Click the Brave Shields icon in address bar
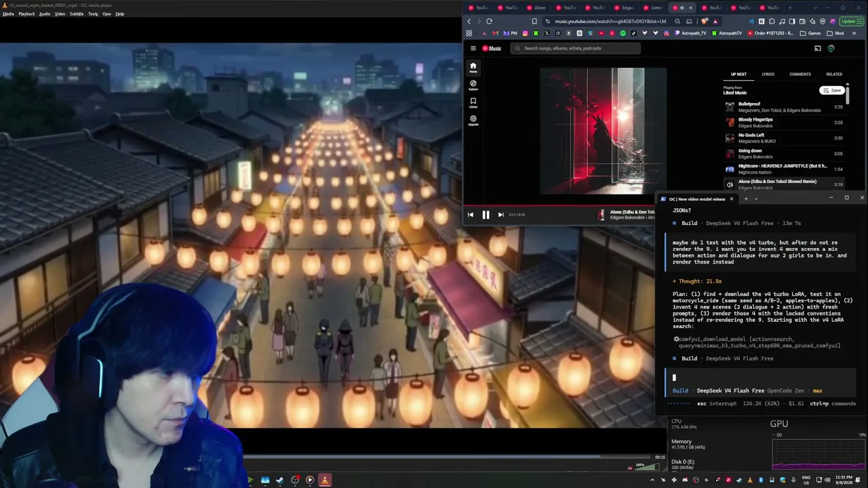The width and height of the screenshot is (868, 488). (x=705, y=21)
